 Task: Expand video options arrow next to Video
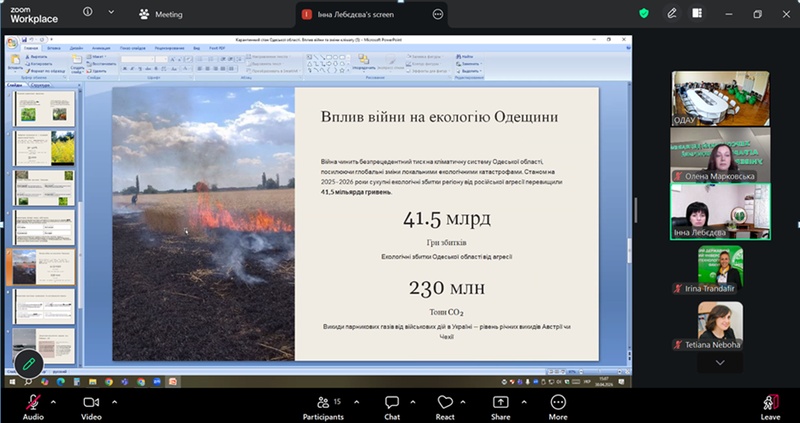point(114,402)
